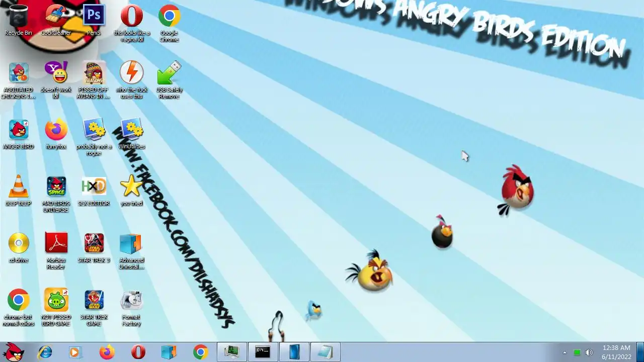
Task: Show hidden system tray icons
Action: click(x=565, y=352)
